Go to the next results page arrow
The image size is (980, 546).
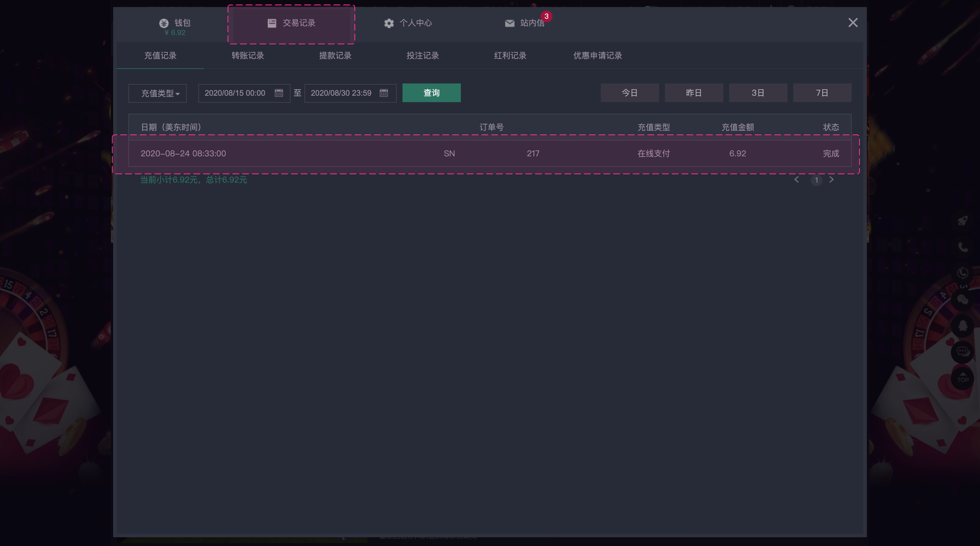point(832,179)
